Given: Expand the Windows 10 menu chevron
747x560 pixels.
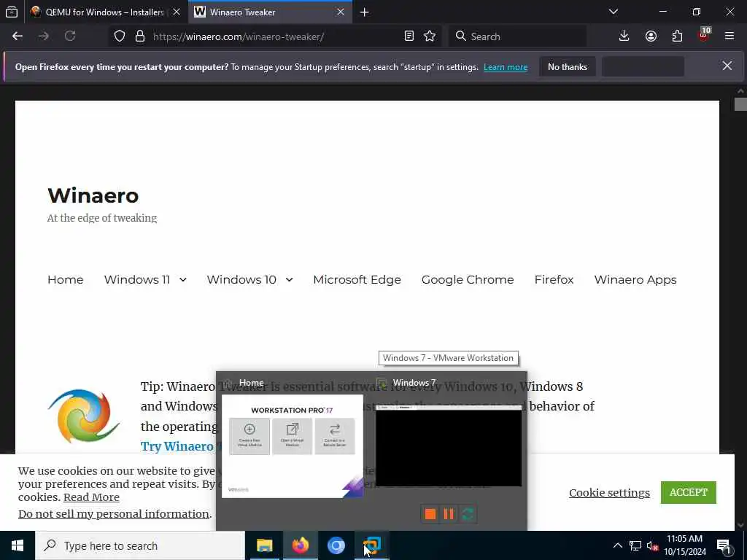Looking at the screenshot, I should pos(289,280).
